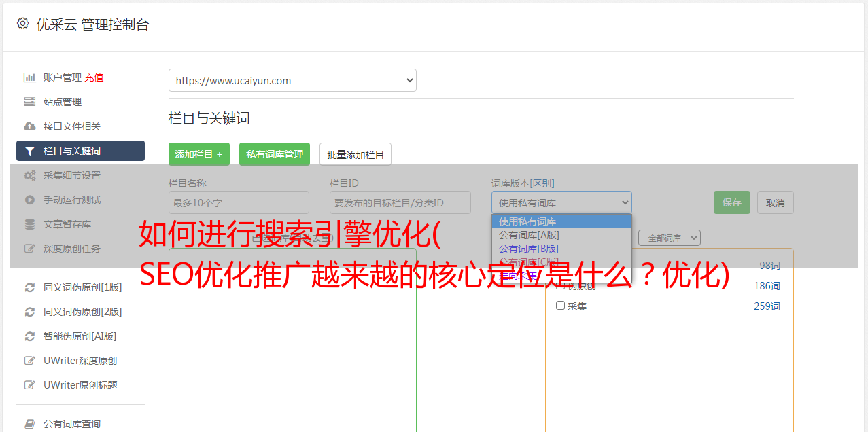Click edit icon beside UWriter深度原创
Screen dimensions: 868x432
[x=30, y=361]
